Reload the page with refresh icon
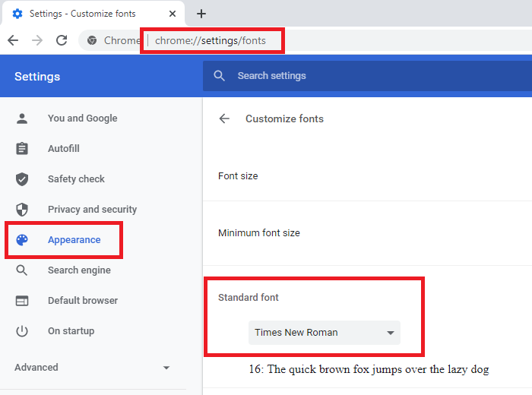The height and width of the screenshot is (395, 532). pos(62,40)
